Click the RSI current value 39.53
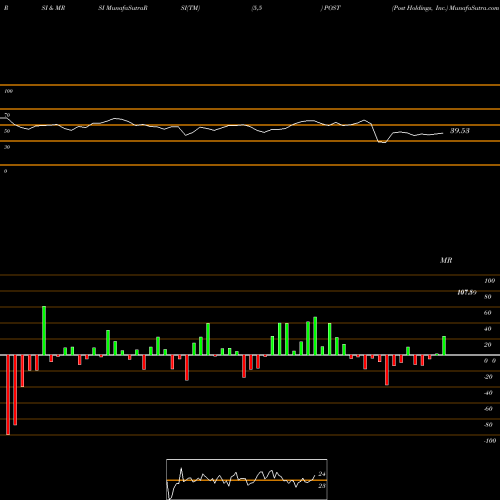This screenshot has height=500, width=500. coord(460,131)
